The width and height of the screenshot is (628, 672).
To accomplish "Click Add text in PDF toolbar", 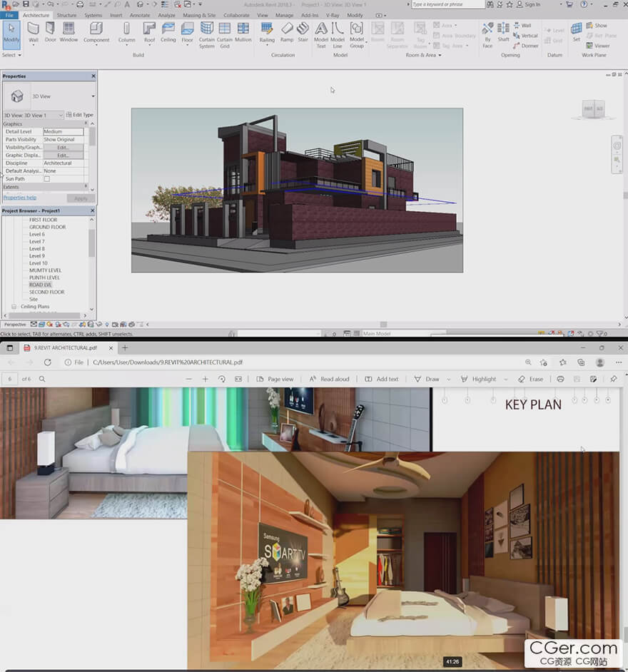I will pos(381,379).
